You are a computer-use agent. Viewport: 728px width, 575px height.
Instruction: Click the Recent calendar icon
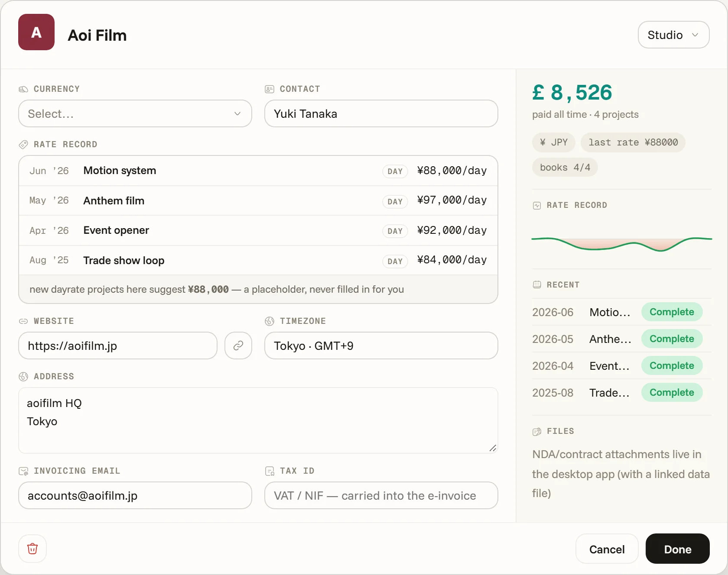(537, 285)
